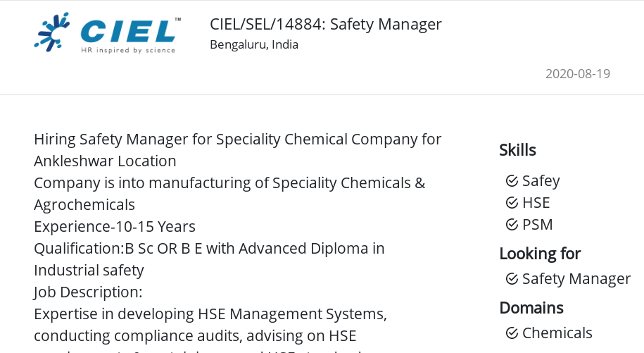Screen dimensions: 644x353
Task: Click the Skills section heading
Action: coord(517,150)
